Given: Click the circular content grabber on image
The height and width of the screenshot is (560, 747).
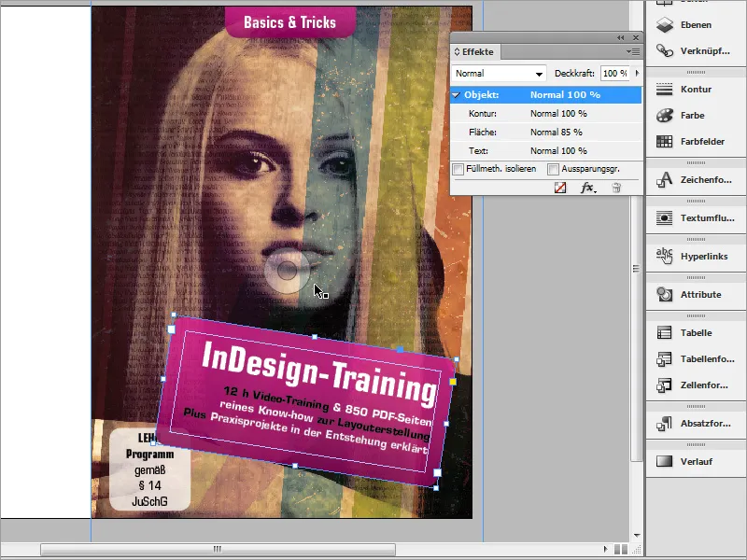Looking at the screenshot, I should (x=287, y=271).
